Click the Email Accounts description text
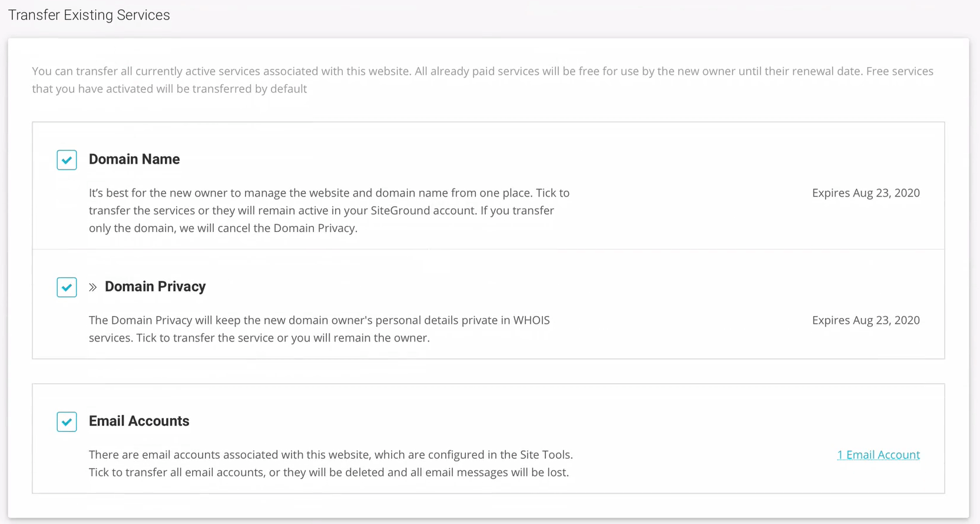 click(x=331, y=463)
